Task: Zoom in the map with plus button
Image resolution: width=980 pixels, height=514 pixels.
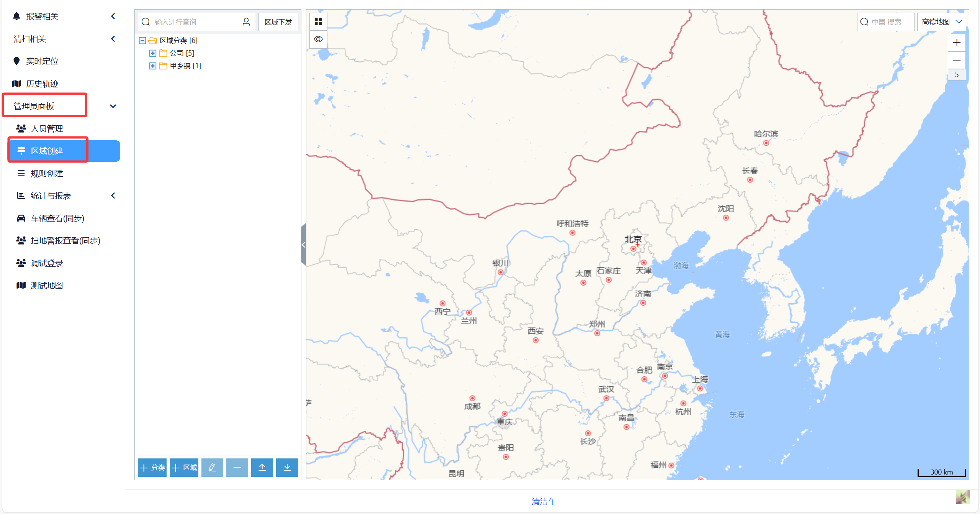Action: click(x=956, y=43)
